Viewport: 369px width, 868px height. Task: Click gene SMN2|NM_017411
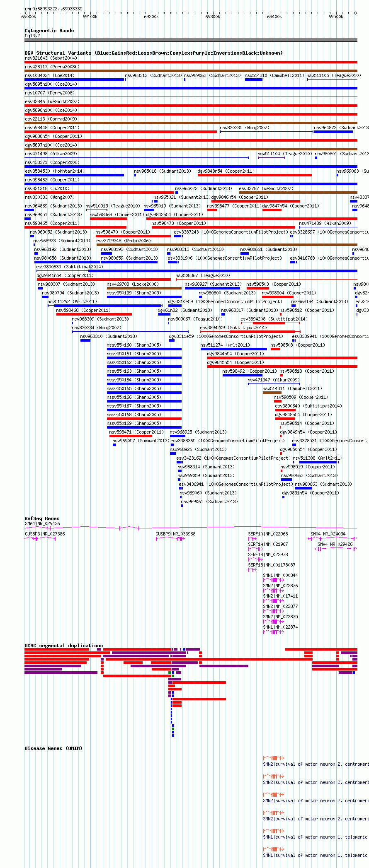(280, 596)
